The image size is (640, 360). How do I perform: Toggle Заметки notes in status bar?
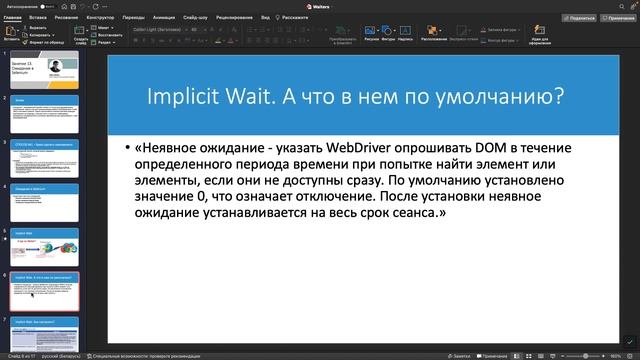click(x=459, y=356)
